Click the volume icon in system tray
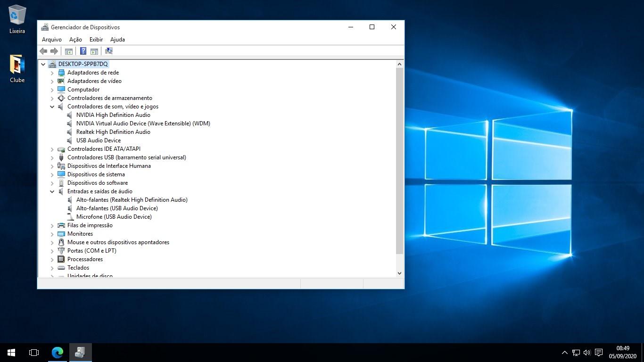The image size is (644, 362). (587, 353)
